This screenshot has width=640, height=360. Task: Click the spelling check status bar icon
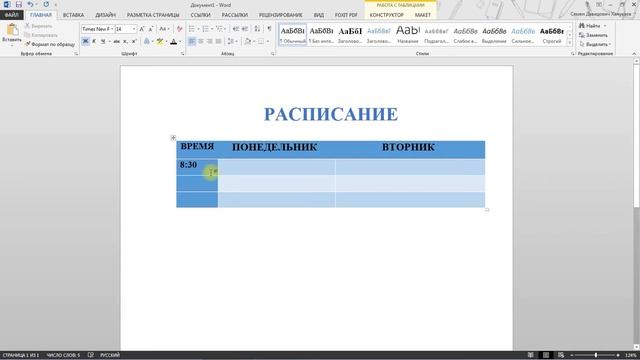[x=91, y=355]
